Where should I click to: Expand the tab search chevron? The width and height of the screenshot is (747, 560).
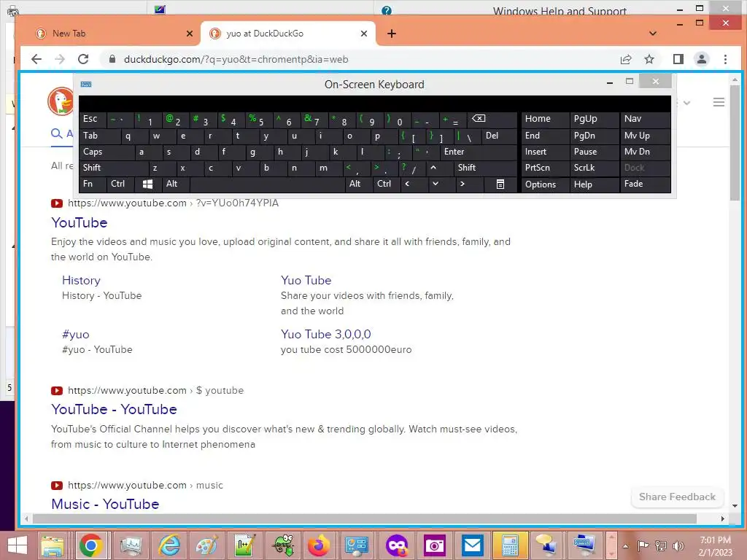coord(653,34)
